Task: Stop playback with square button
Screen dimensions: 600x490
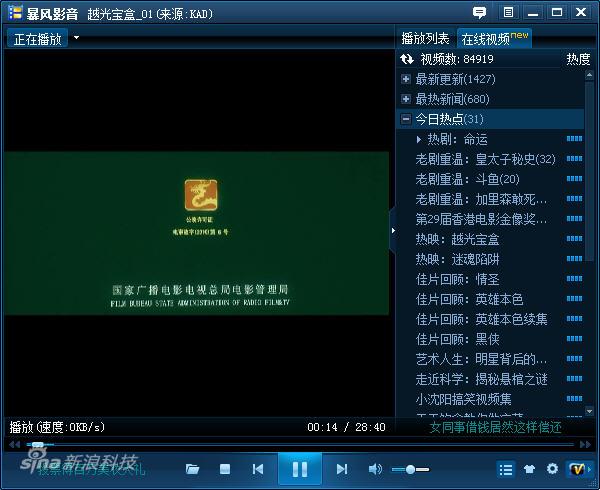Action: coord(225,469)
